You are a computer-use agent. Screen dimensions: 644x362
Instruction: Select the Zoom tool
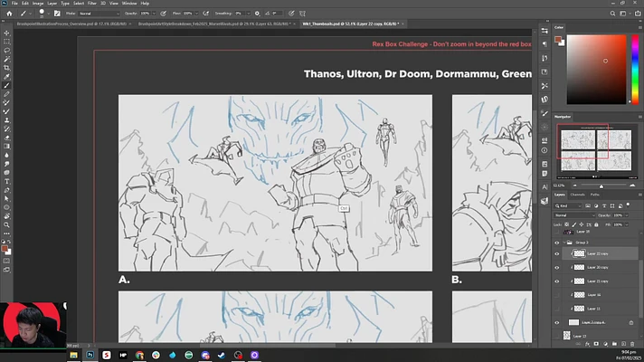6,224
